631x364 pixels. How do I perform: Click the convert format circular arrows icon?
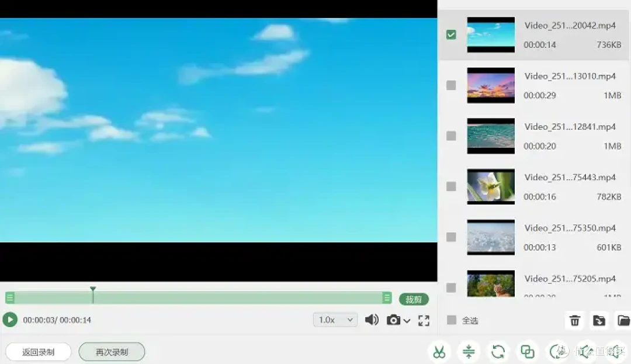click(498, 352)
